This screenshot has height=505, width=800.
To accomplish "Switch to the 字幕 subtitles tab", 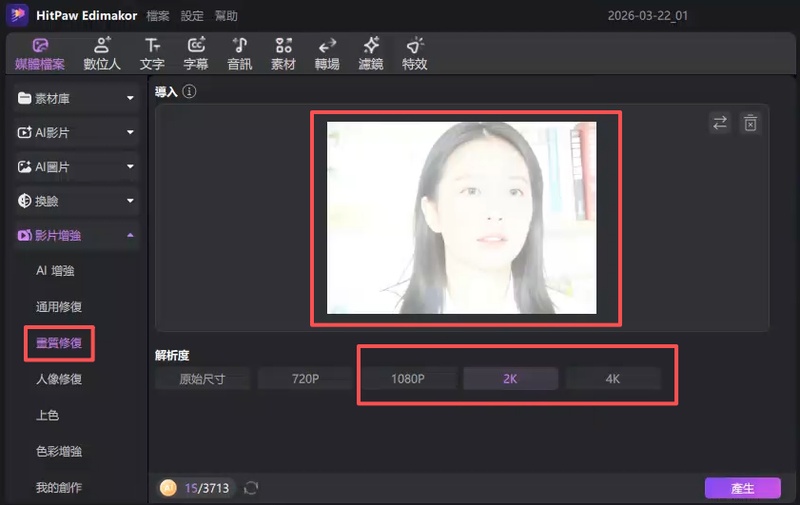I will coord(196,54).
